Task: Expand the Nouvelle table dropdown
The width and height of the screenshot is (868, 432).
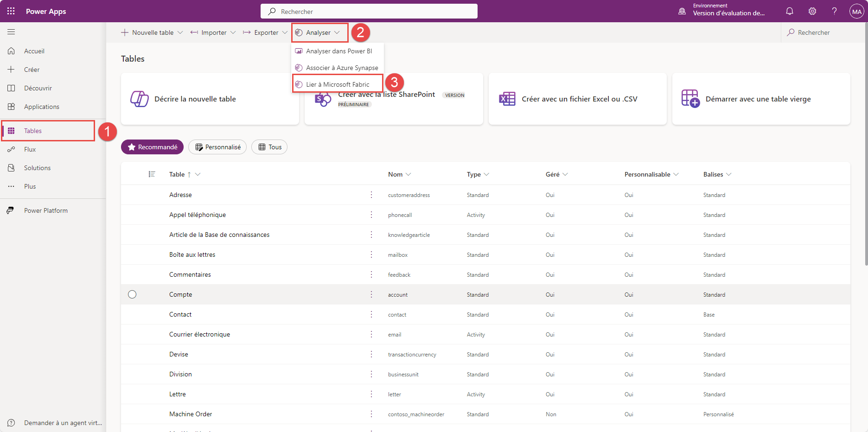Action: point(180,32)
